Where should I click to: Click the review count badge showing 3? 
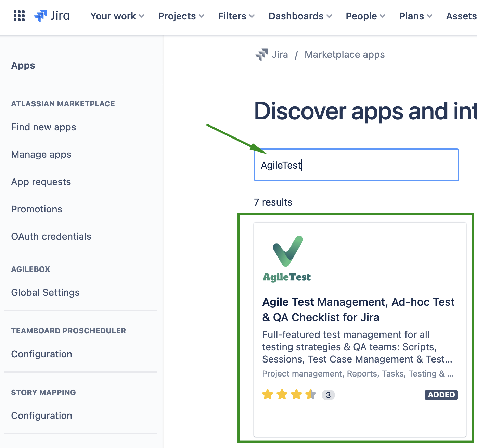click(x=328, y=395)
